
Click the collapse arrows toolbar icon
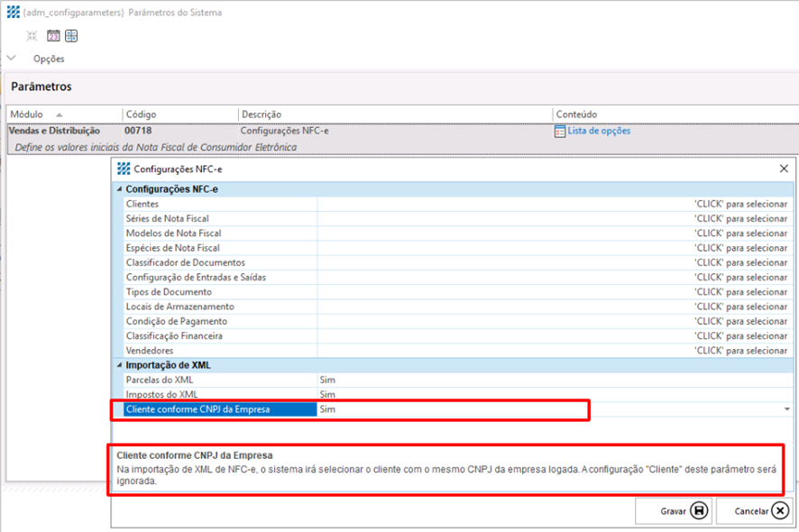tap(32, 36)
